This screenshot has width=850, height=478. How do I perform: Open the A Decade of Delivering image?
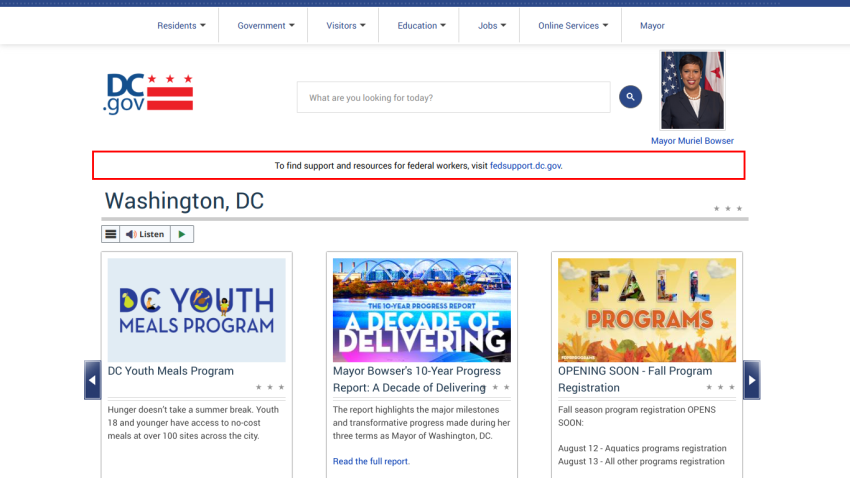pos(422,310)
